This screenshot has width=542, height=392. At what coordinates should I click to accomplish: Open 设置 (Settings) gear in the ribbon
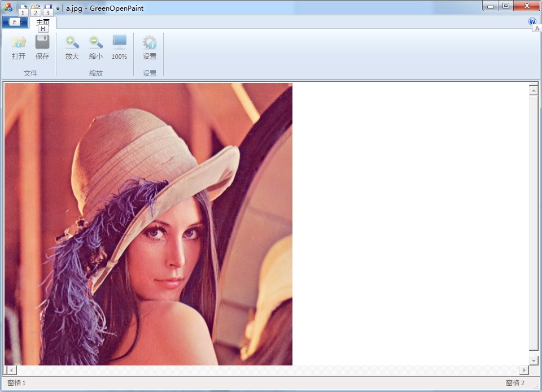(x=150, y=48)
